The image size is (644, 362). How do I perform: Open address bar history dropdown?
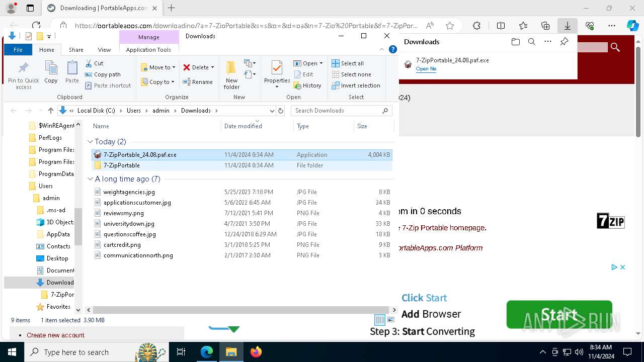pos(272,111)
